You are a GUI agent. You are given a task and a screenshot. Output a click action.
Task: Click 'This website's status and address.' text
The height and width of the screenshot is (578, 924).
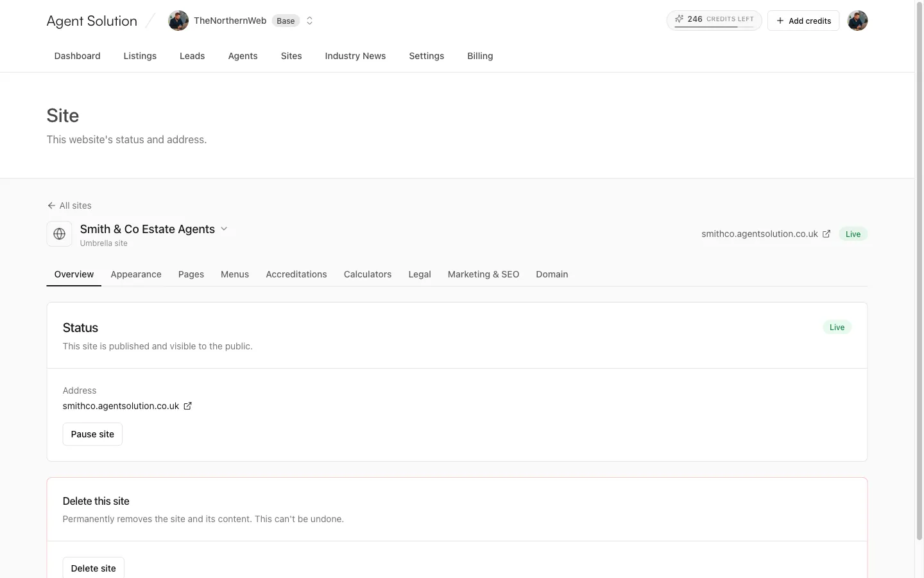click(126, 139)
